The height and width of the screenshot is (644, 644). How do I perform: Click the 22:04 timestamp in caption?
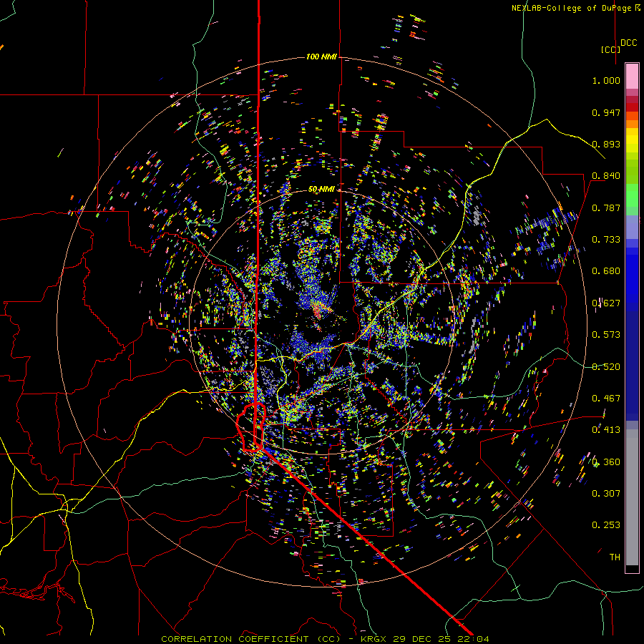point(472,639)
